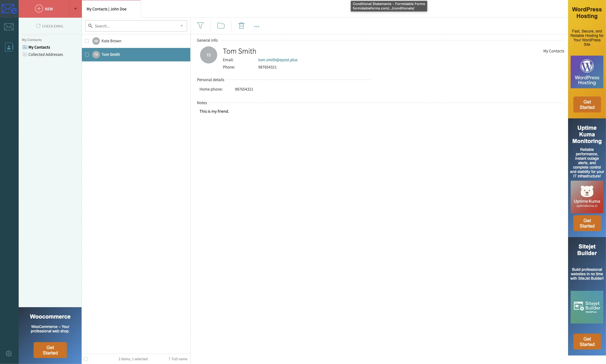Change sort order via Full name
The image size is (606, 364).
pyautogui.click(x=178, y=359)
